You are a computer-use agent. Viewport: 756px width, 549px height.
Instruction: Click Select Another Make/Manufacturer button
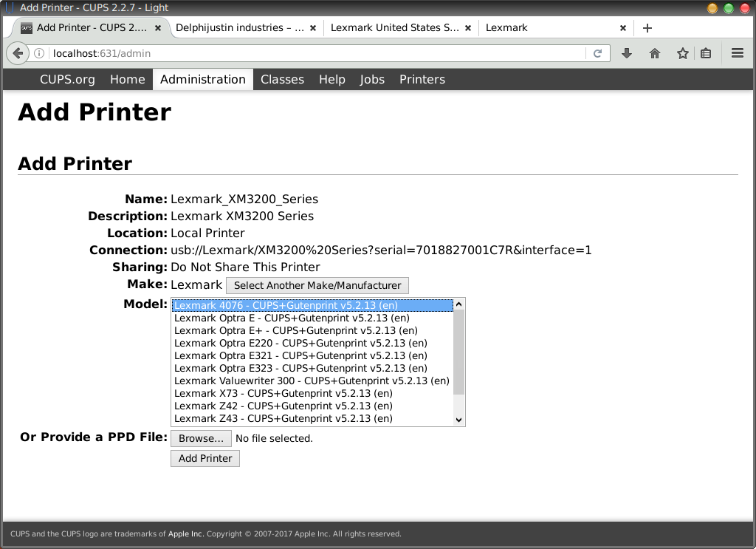(317, 285)
